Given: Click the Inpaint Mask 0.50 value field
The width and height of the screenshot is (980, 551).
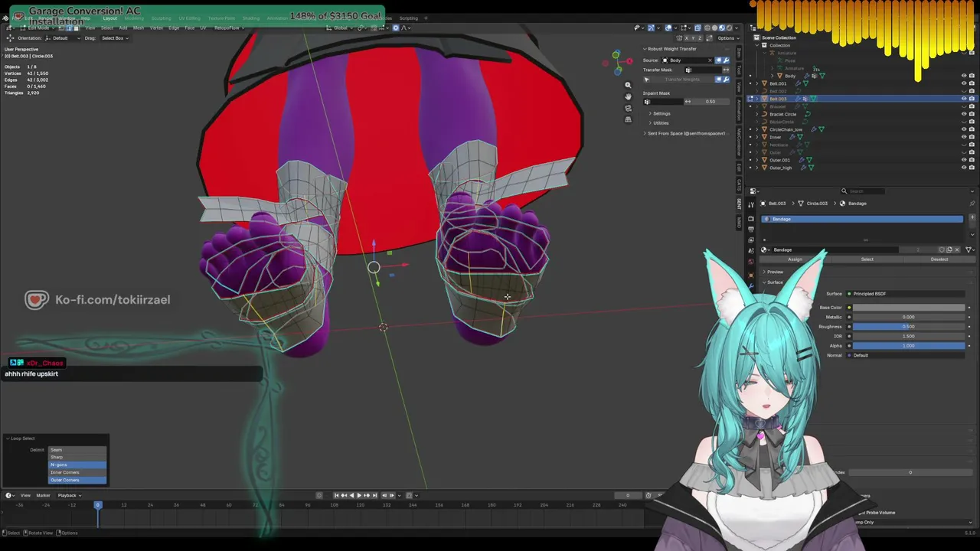Looking at the screenshot, I should [710, 102].
